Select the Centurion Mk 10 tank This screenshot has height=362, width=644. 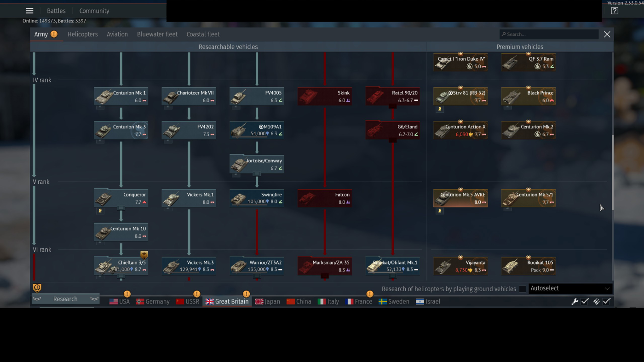click(121, 233)
